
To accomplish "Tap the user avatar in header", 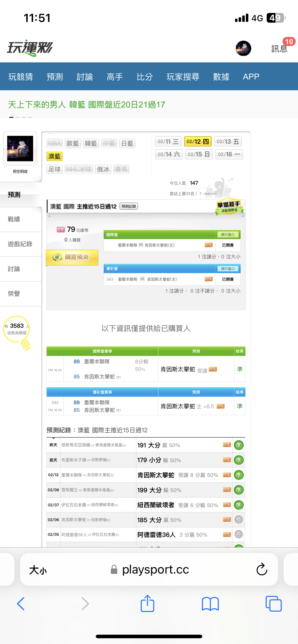I will coord(243,48).
